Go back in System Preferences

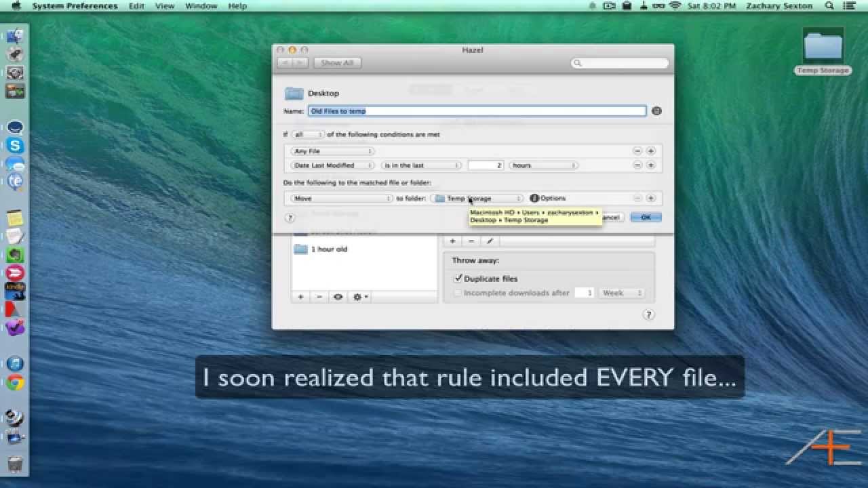click(285, 63)
